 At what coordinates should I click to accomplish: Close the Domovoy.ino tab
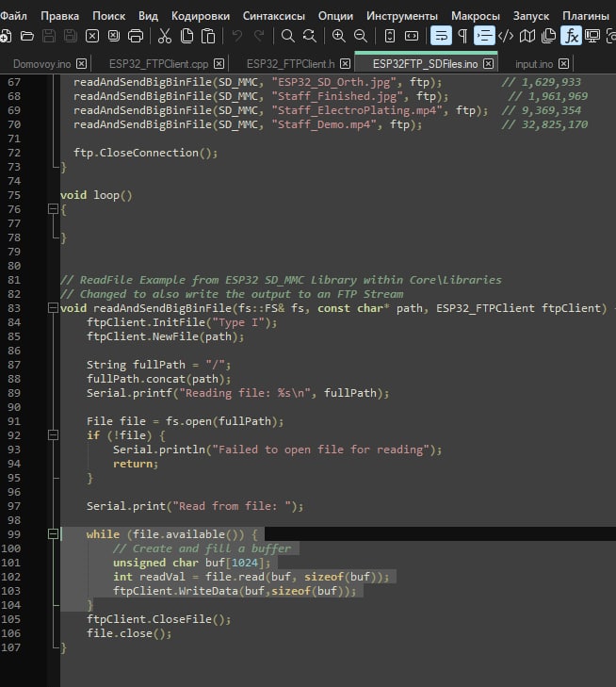[81, 64]
